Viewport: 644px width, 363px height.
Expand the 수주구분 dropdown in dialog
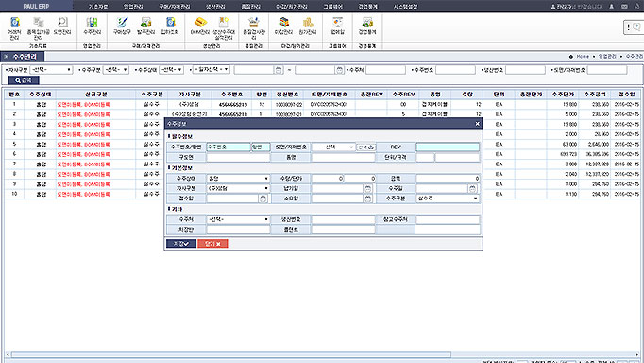click(x=448, y=199)
